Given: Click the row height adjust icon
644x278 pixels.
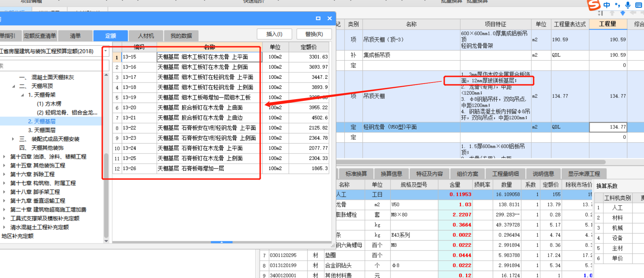Looking at the screenshot, I should [x=601, y=13].
